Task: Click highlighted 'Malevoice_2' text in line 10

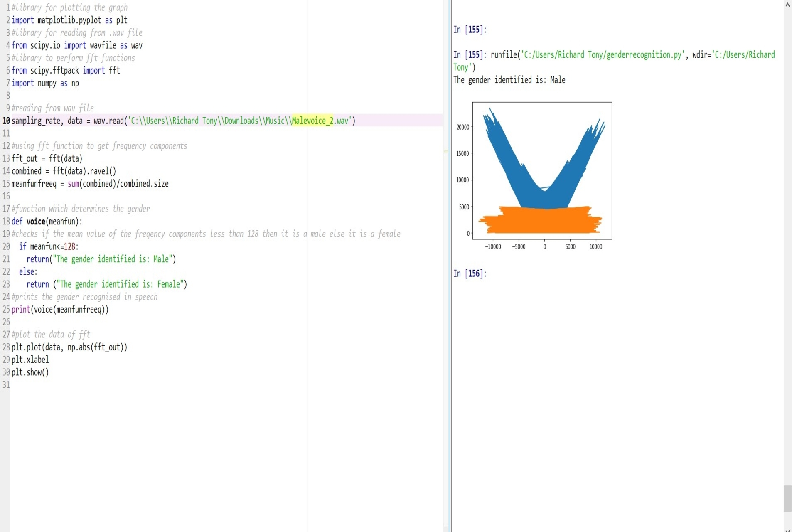Action: click(x=312, y=121)
